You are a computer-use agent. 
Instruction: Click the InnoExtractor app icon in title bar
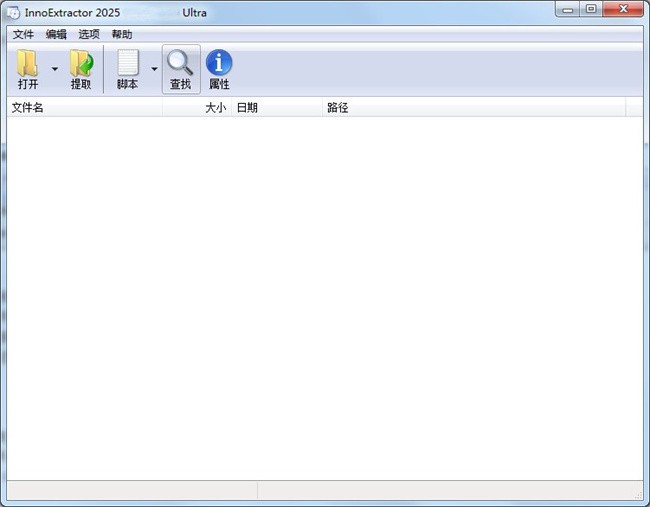(x=13, y=13)
